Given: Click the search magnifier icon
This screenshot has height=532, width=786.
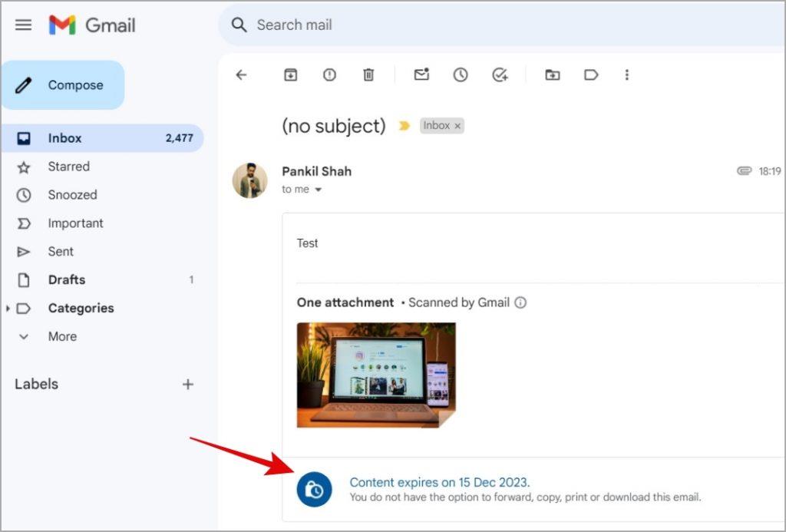Looking at the screenshot, I should (x=239, y=25).
